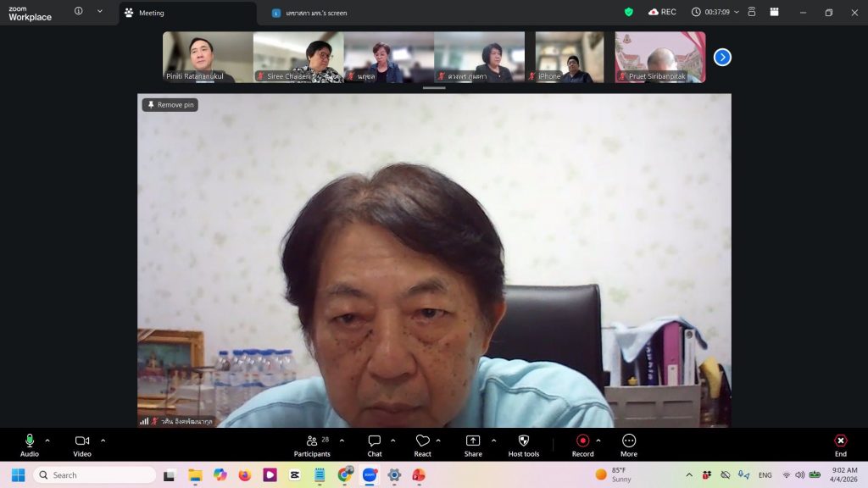Expand the Share options arrow
Viewport: 868px width, 488px height.
pyautogui.click(x=494, y=441)
